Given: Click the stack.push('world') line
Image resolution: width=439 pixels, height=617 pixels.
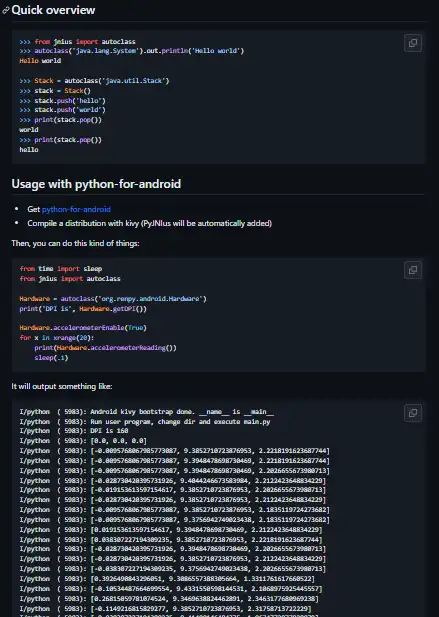Looking at the screenshot, I should tap(63, 110).
